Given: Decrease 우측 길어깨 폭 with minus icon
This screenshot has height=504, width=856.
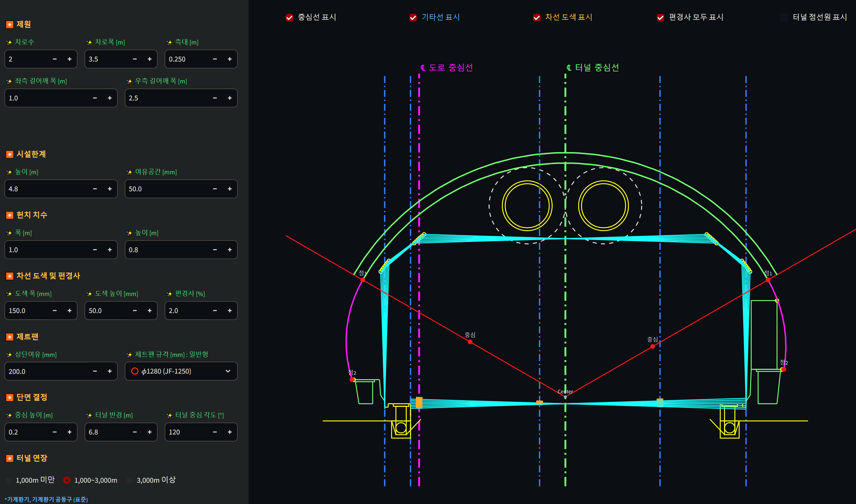Looking at the screenshot, I should pyautogui.click(x=215, y=98).
